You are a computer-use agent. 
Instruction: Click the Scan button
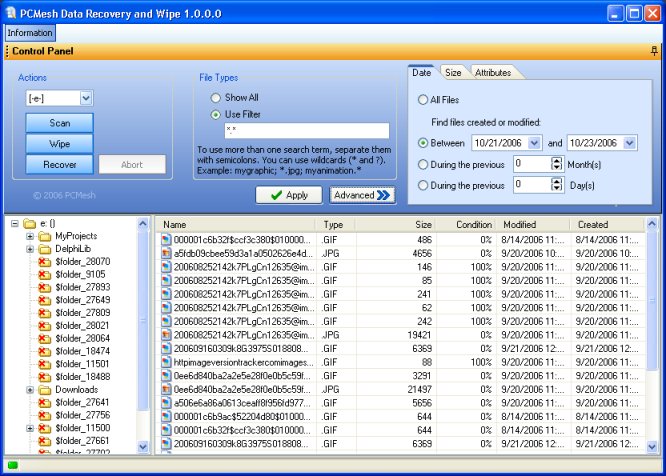[x=59, y=123]
